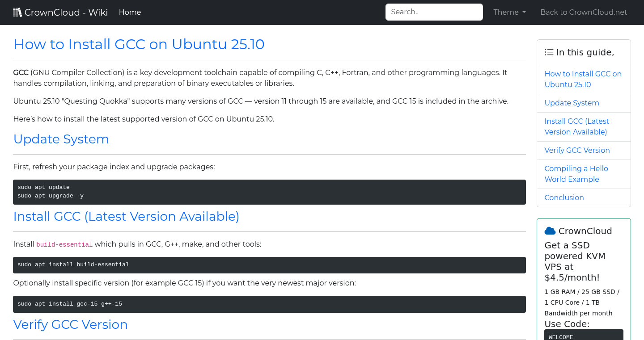Select 'How to Install GCC on Ubuntu 25.10'
This screenshot has height=340, width=644.
click(x=583, y=79)
